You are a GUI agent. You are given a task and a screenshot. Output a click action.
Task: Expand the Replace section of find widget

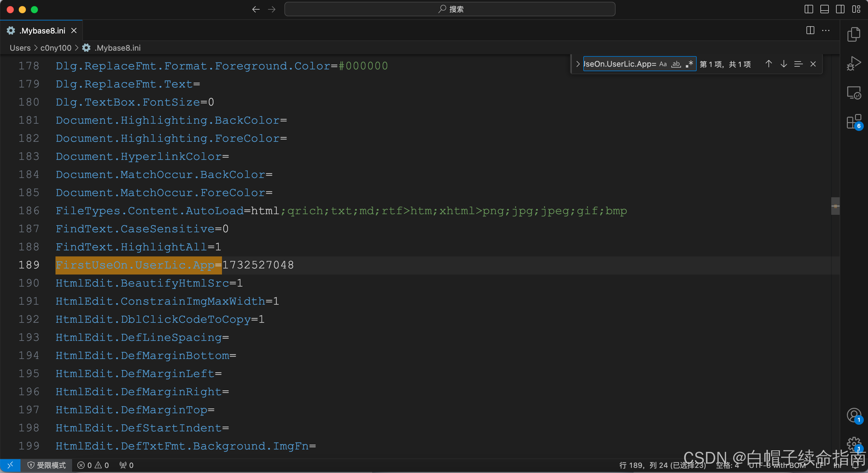click(578, 64)
